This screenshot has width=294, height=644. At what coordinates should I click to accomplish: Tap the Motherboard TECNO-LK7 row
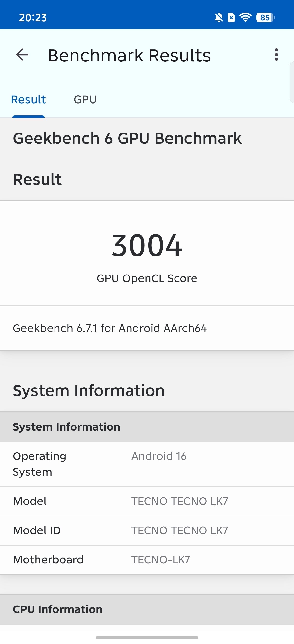(x=147, y=560)
